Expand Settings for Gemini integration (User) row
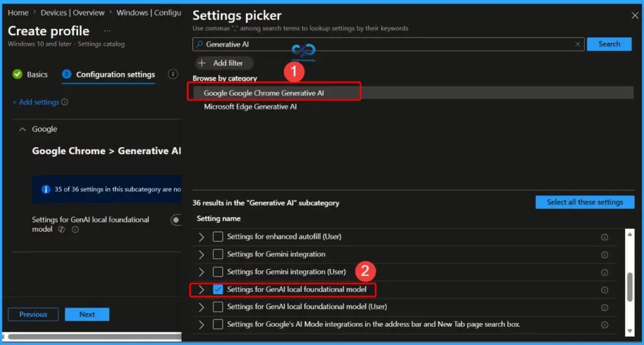The image size is (644, 345). [x=201, y=272]
